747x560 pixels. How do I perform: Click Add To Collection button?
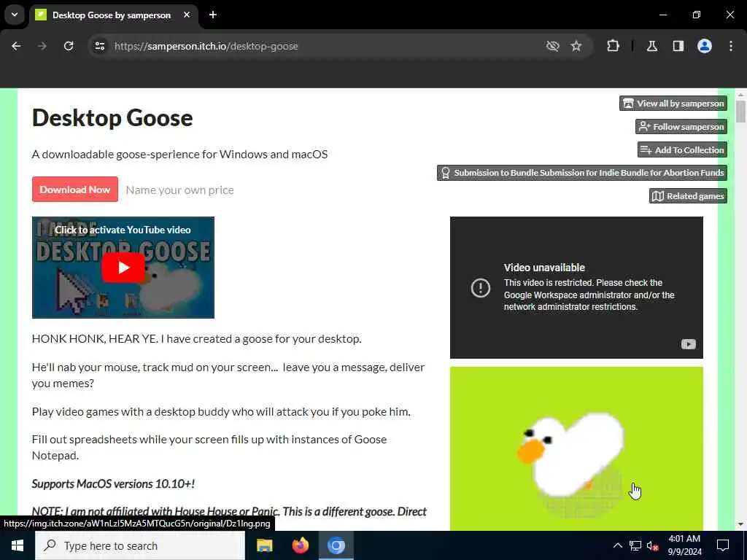[x=682, y=150]
